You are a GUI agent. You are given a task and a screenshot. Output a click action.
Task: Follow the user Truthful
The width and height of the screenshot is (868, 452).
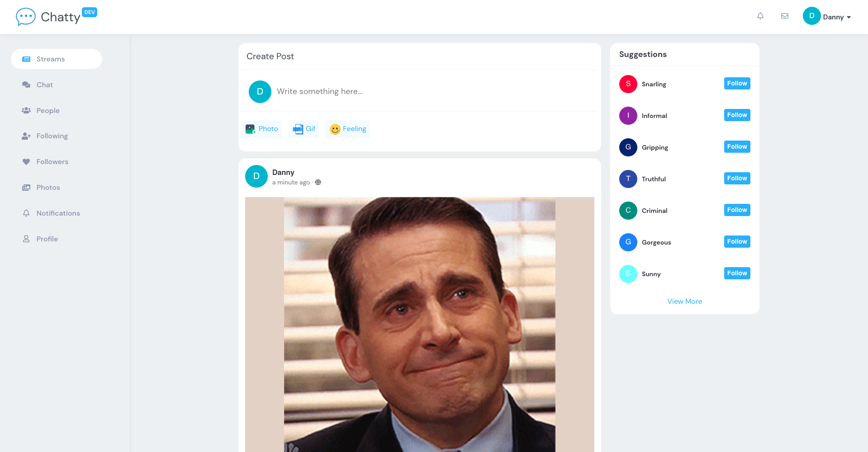coord(737,179)
